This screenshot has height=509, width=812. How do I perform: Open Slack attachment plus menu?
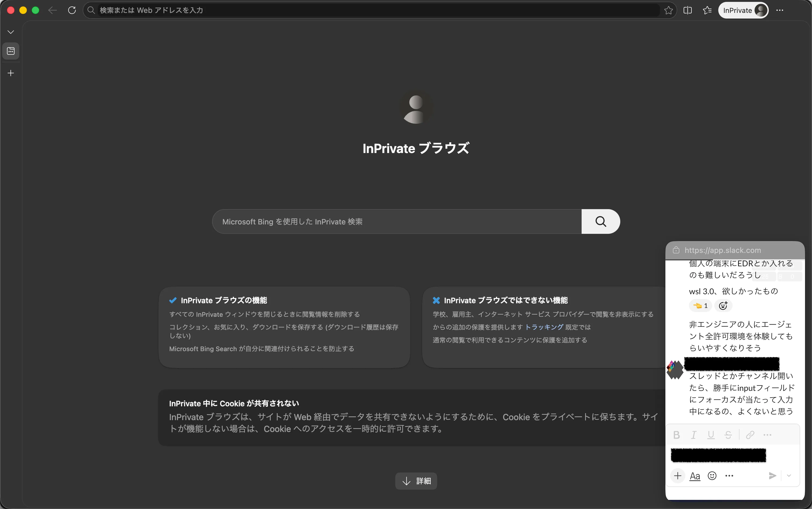pos(678,476)
